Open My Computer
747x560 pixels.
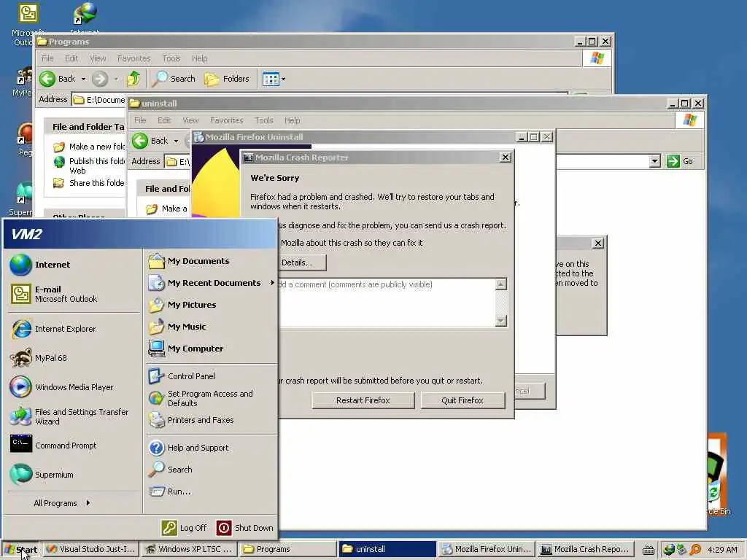212,349
